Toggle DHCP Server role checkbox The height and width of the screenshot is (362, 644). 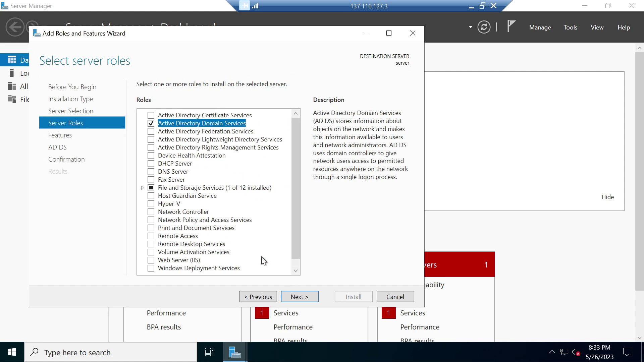point(150,164)
